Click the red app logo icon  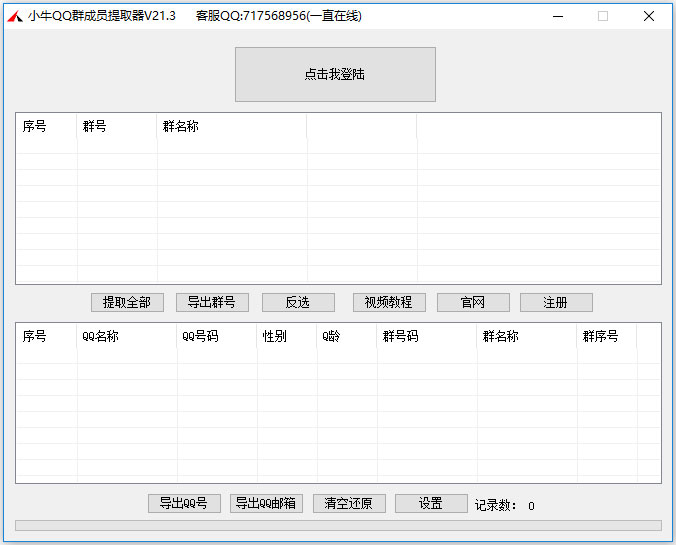pos(15,16)
